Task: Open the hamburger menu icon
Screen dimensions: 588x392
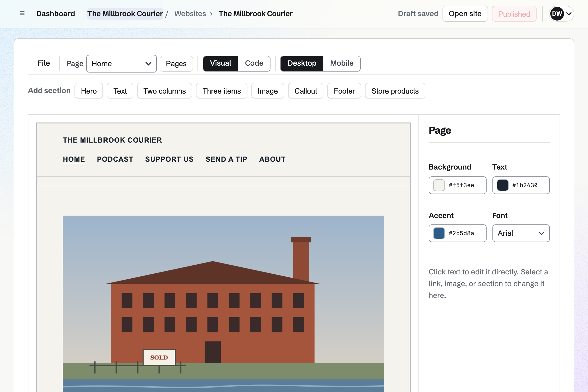Action: [x=22, y=13]
